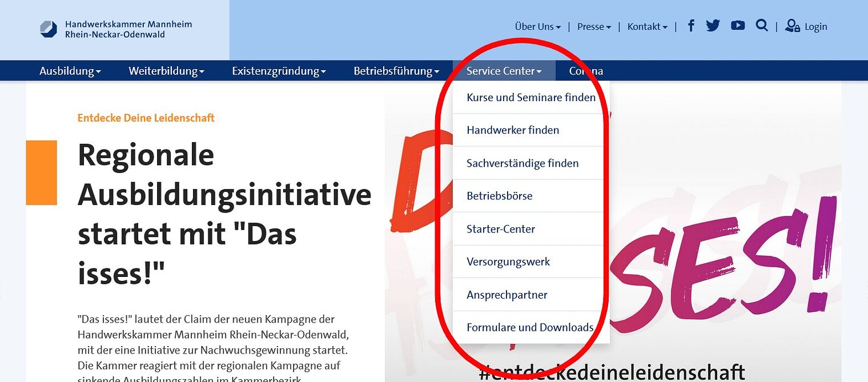Expand the Über Uns dropdown
868x382 pixels.
click(x=538, y=26)
